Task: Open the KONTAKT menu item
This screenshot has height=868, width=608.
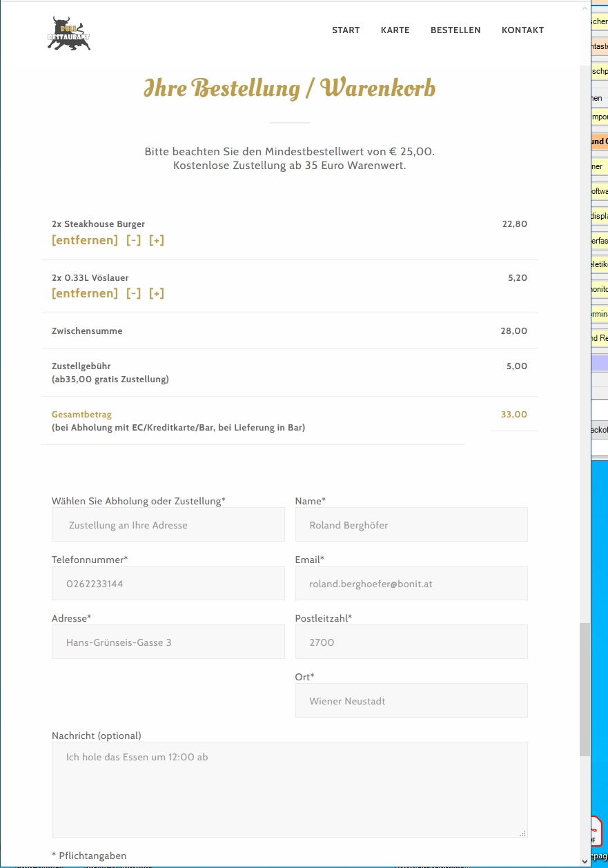Action: point(522,30)
